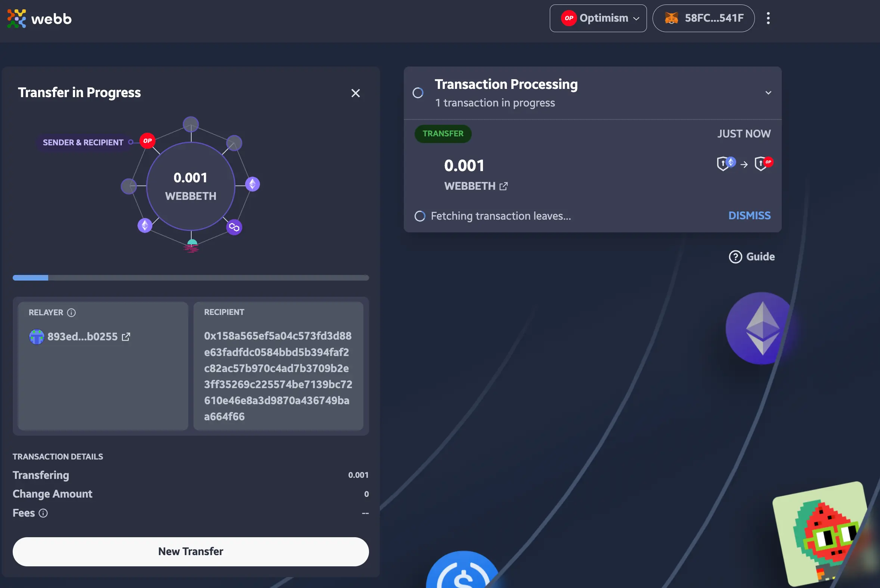Click the Transfering amount 0.001 value
This screenshot has height=588, width=880.
point(358,475)
